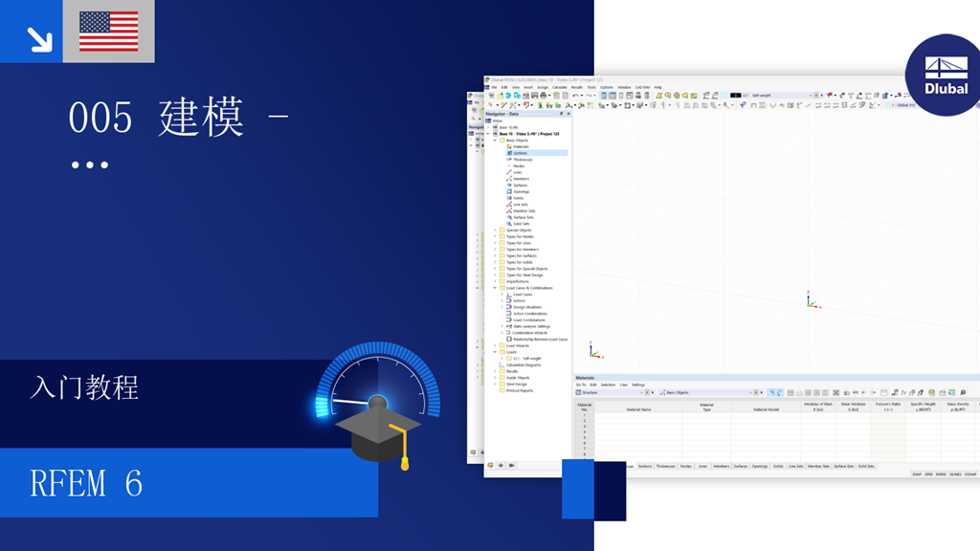
Task: Click the diagonal arrow icon in the top-left corner
Action: 39,39
